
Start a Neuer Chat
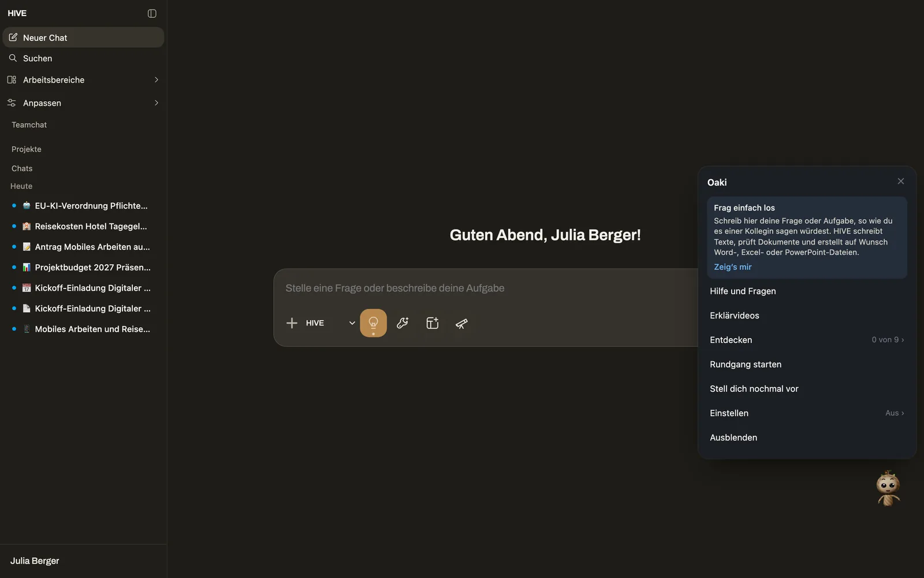pos(83,38)
